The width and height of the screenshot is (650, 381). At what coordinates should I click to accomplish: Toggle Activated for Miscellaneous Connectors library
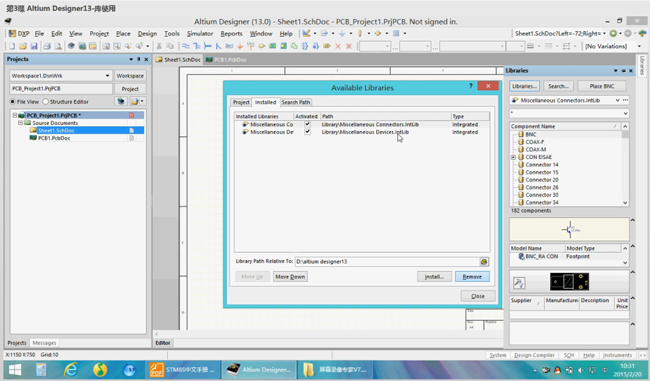coord(307,124)
